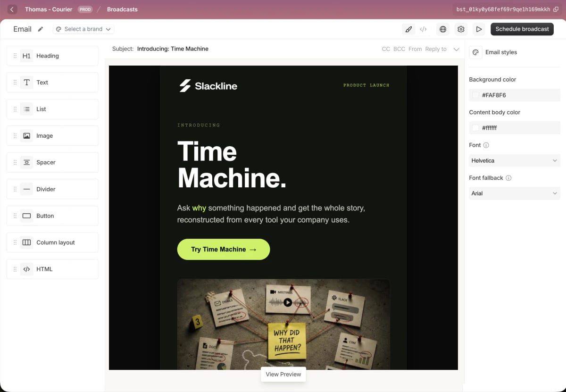
Task: Select the Spacer block icon
Action: 27,162
